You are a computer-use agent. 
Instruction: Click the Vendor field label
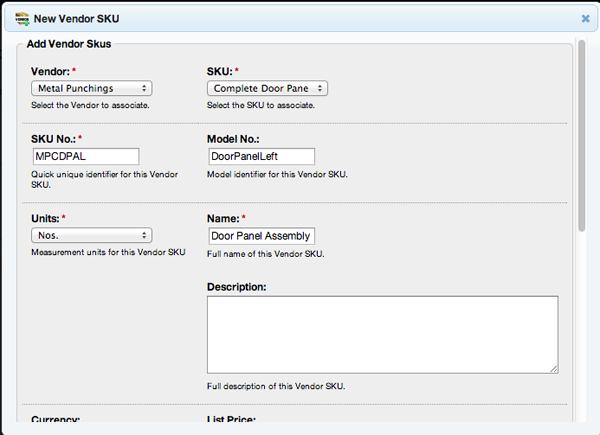[50, 71]
